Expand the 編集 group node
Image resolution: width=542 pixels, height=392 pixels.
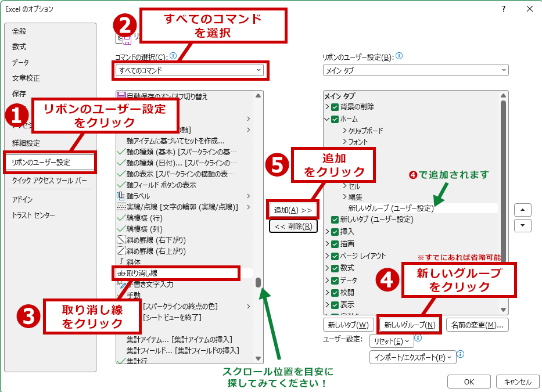click(x=344, y=197)
